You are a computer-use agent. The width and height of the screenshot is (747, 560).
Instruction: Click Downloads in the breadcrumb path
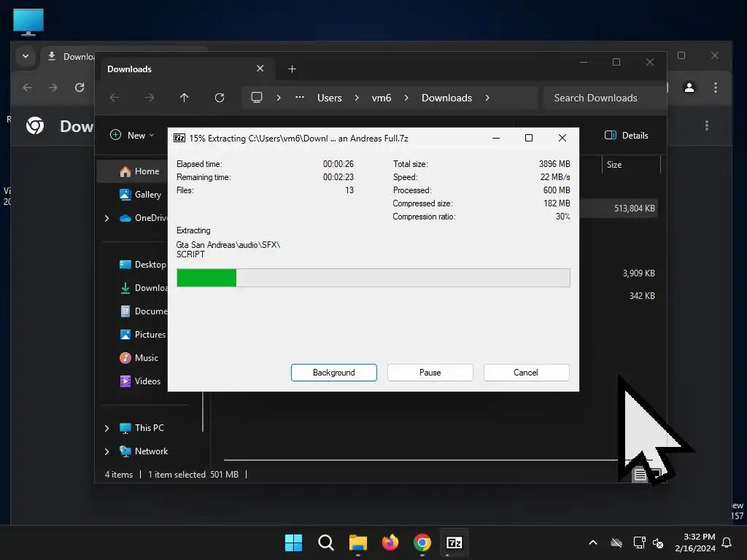(x=447, y=98)
